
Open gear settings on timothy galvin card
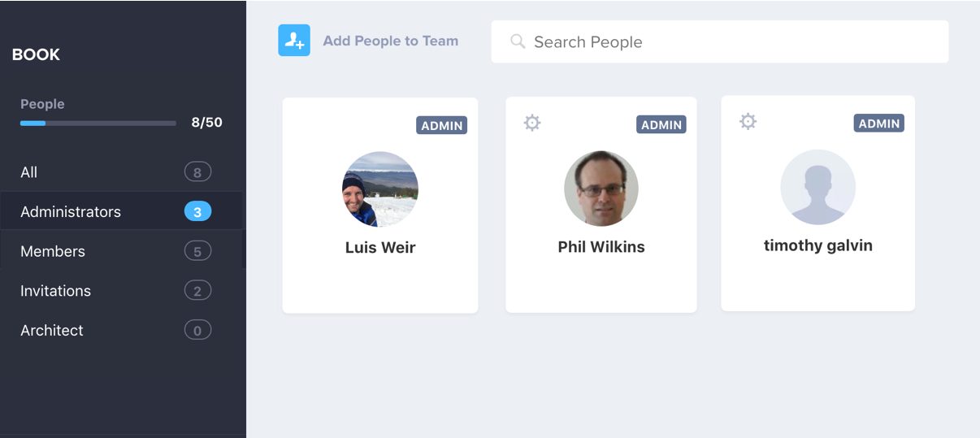click(748, 121)
